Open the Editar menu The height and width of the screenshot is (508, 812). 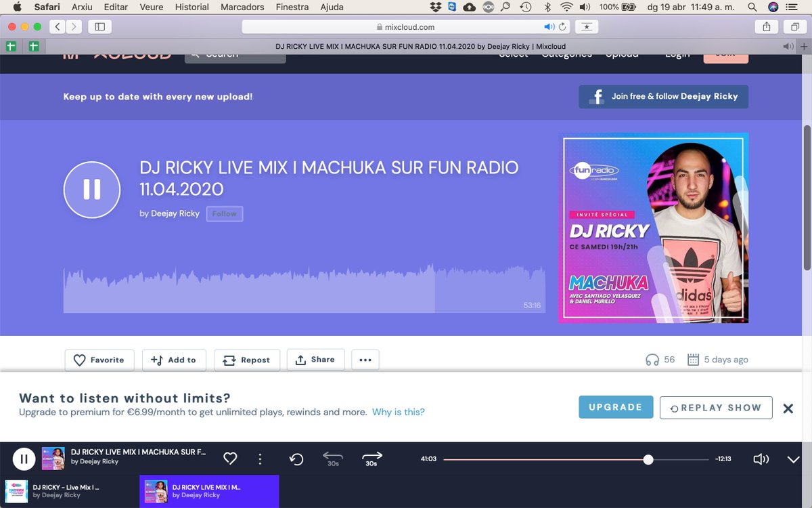[117, 7]
